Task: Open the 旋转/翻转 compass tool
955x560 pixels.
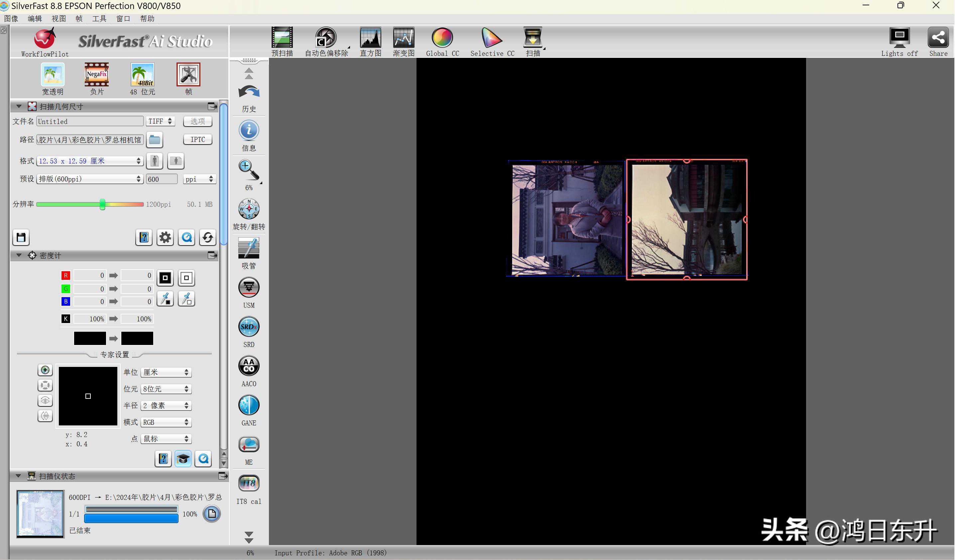Action: (249, 209)
